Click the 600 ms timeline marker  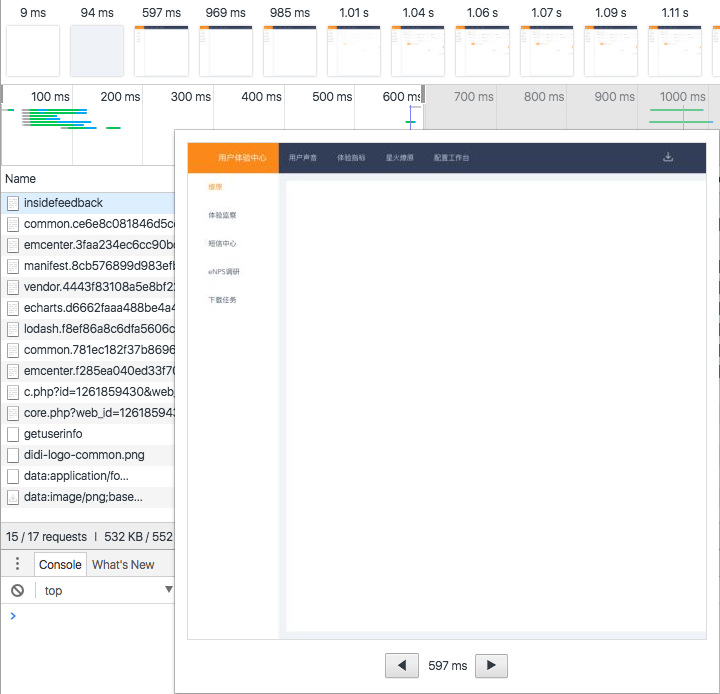[x=402, y=97]
